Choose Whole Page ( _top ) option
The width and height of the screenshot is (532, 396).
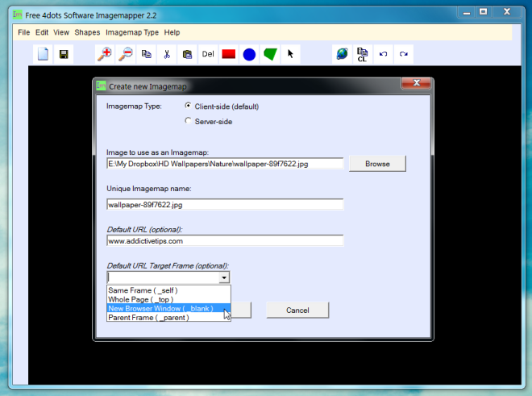[168, 299]
